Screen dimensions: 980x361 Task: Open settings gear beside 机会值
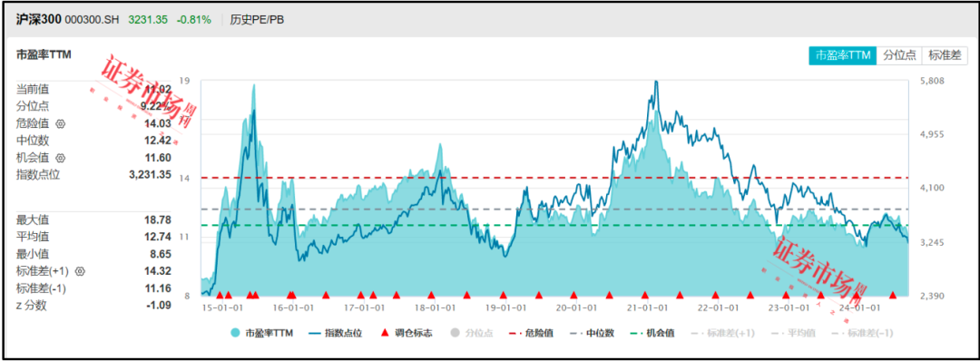(61, 158)
